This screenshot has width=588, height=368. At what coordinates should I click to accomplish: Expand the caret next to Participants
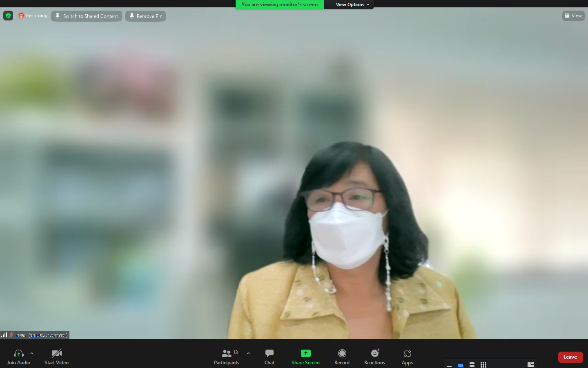click(248, 353)
